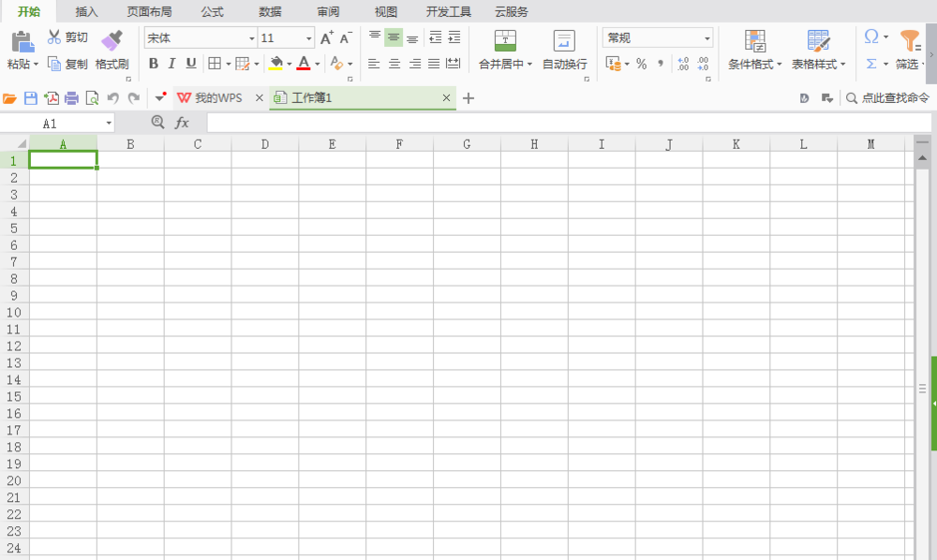Open the font name dropdown
Image resolution: width=937 pixels, height=560 pixels.
tap(251, 38)
